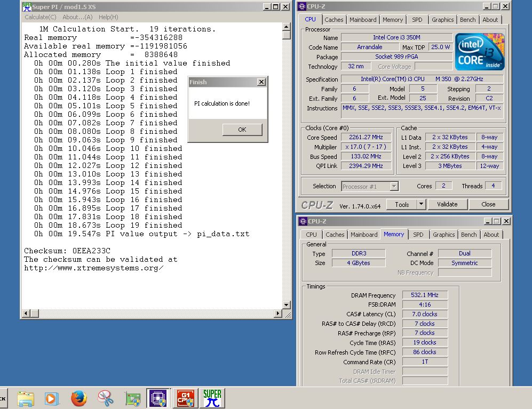Select SPD tab in top CPU-Z window
532x409 pixels.
417,20
